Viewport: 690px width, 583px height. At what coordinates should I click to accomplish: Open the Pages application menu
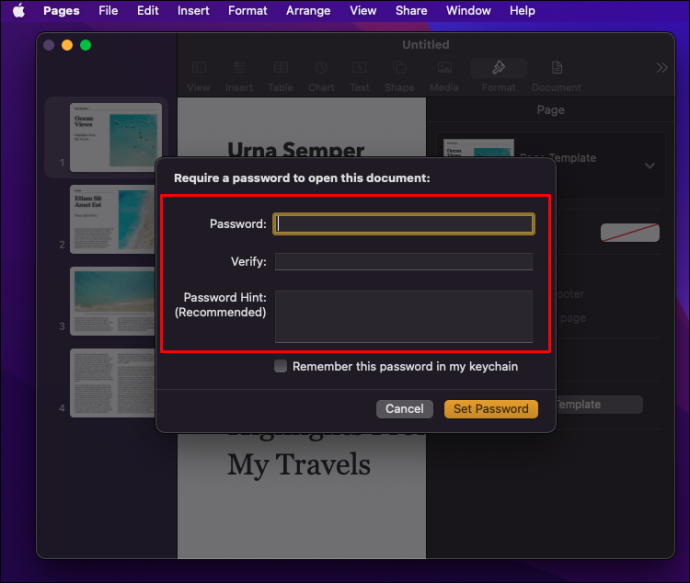click(x=61, y=11)
